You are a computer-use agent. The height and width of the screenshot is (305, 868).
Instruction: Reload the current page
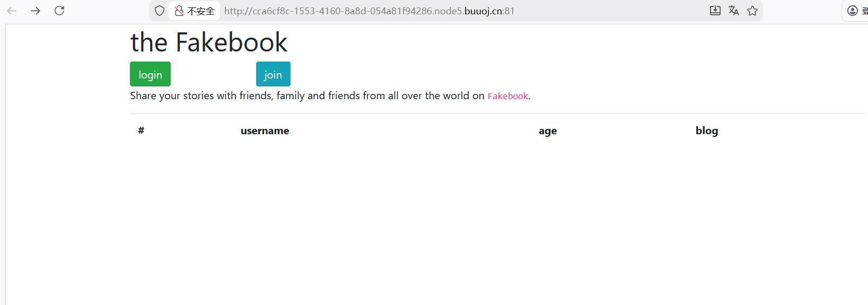click(59, 11)
